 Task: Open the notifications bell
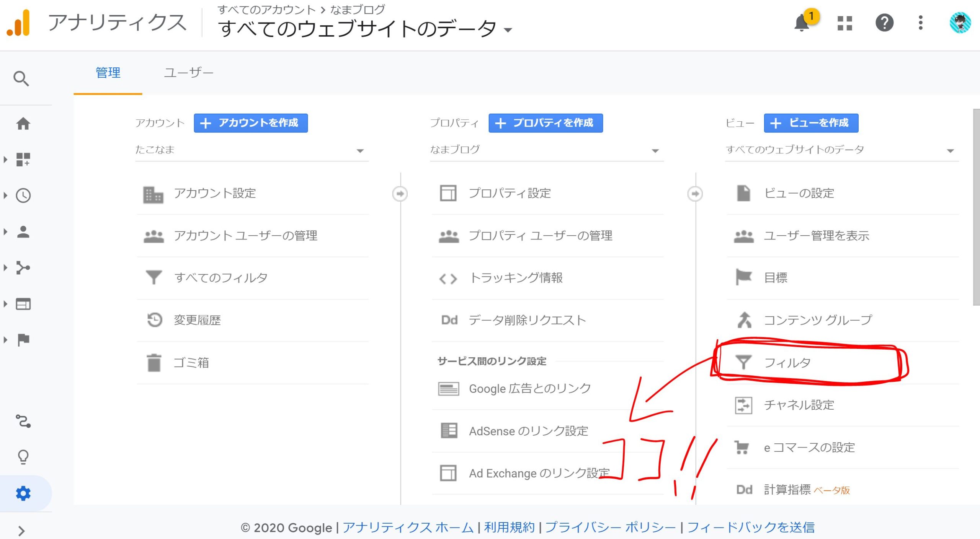click(802, 23)
